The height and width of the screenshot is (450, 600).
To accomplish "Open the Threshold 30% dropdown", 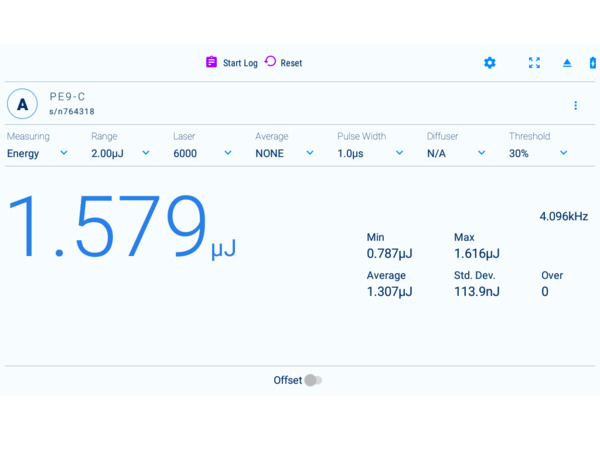I will 538,153.
